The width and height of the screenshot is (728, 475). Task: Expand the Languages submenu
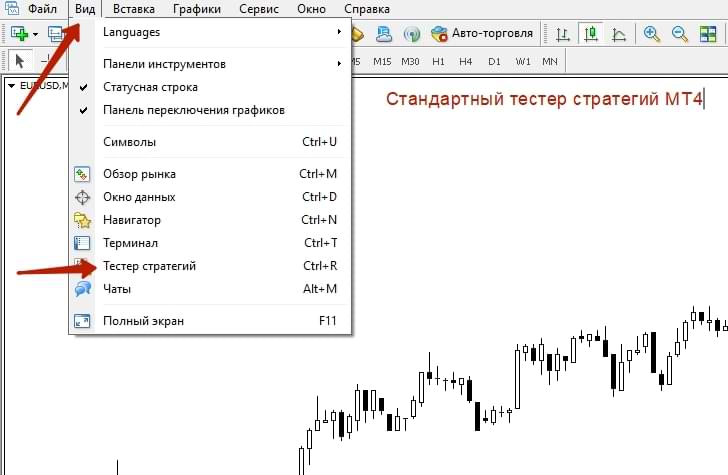(x=210, y=32)
